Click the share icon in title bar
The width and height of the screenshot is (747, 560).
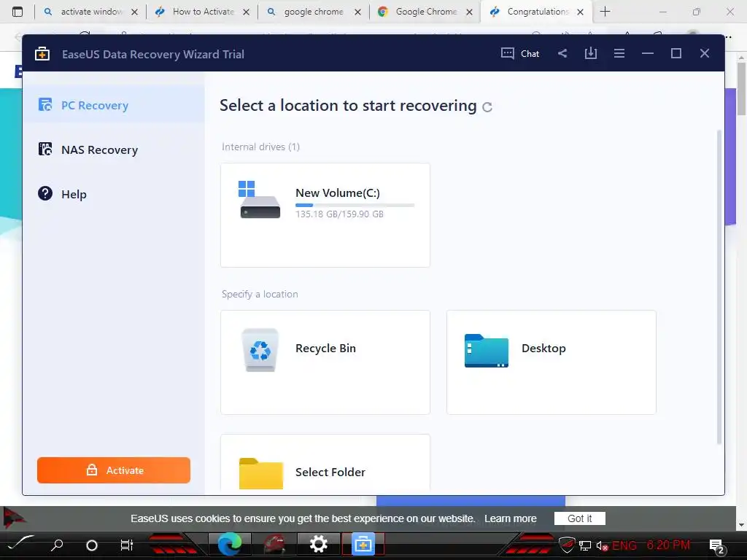[x=562, y=53]
